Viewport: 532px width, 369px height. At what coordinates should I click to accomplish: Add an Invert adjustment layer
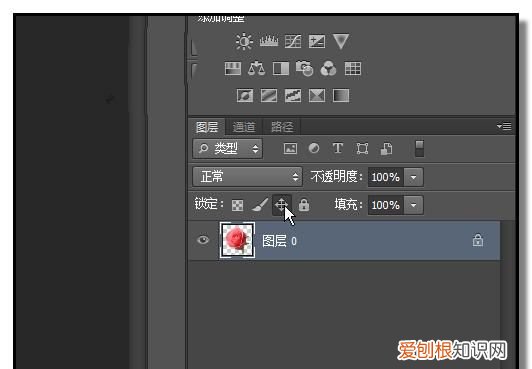[x=245, y=96]
